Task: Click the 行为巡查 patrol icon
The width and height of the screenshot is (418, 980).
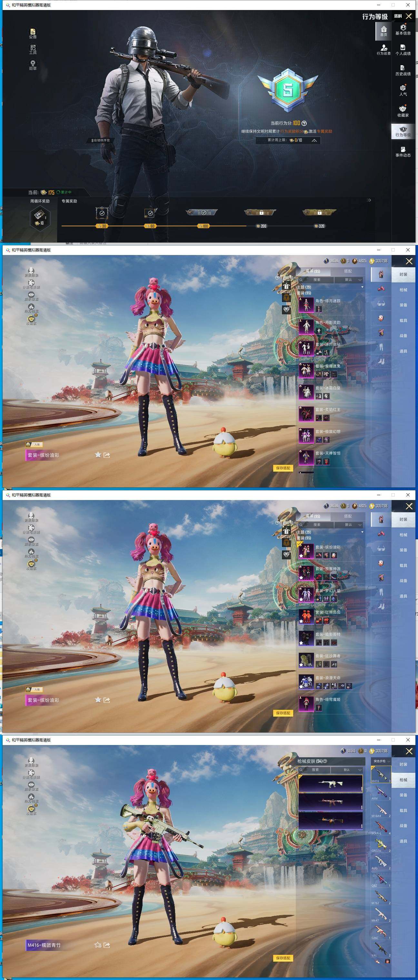Action: tap(383, 50)
